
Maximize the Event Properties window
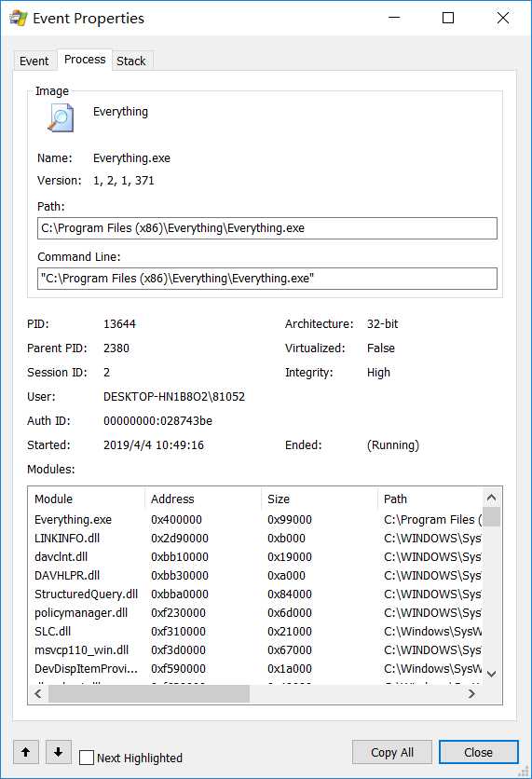pos(448,18)
